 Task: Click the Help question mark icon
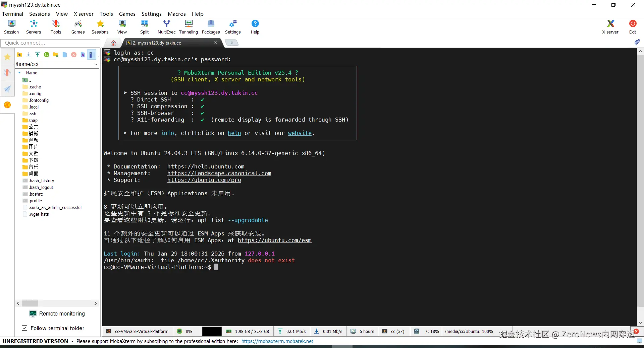[255, 27]
